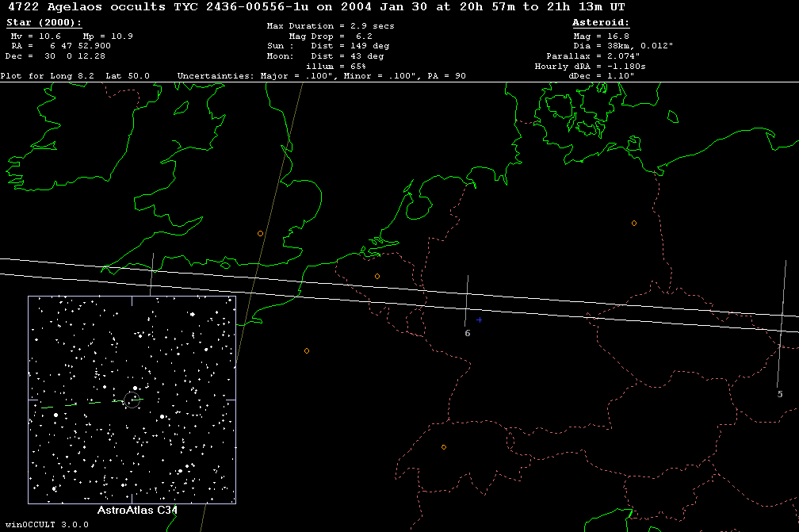This screenshot has width=799, height=532.
Task: Select the 'Asteroid:' heading
Action: pyautogui.click(x=601, y=24)
